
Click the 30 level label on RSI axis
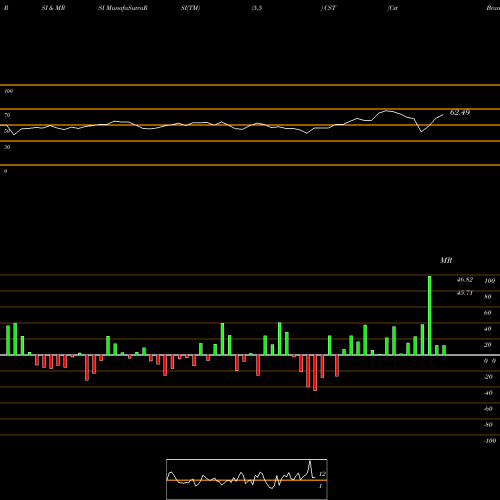(7, 147)
